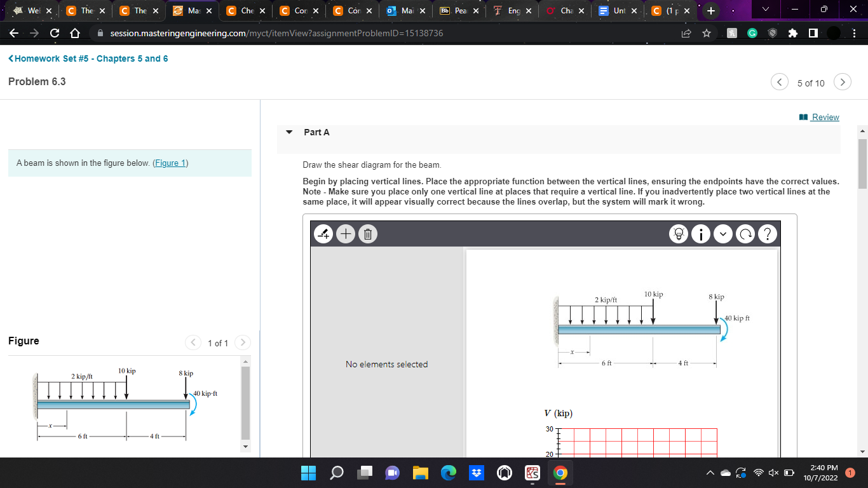Screen dimensions: 868x488
Task: Open the info button in drawing toolbar
Action: point(700,234)
